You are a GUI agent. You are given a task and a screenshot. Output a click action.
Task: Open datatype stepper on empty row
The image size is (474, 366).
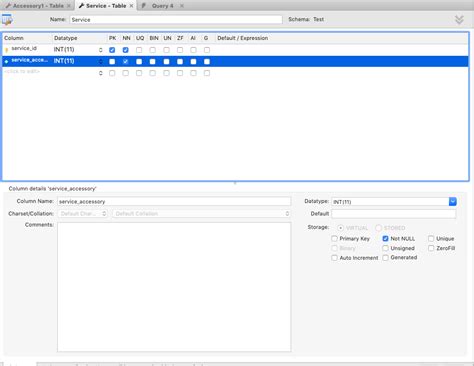[x=100, y=73]
